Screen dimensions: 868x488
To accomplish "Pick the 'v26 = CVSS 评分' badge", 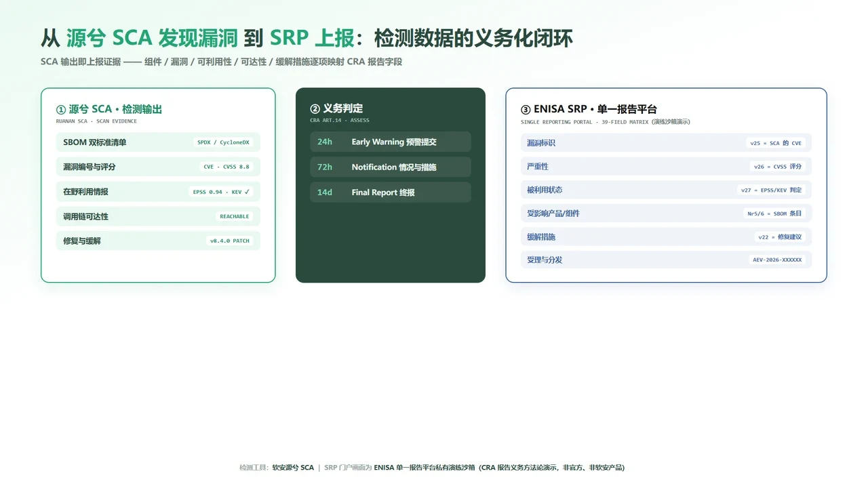I will pos(778,166).
